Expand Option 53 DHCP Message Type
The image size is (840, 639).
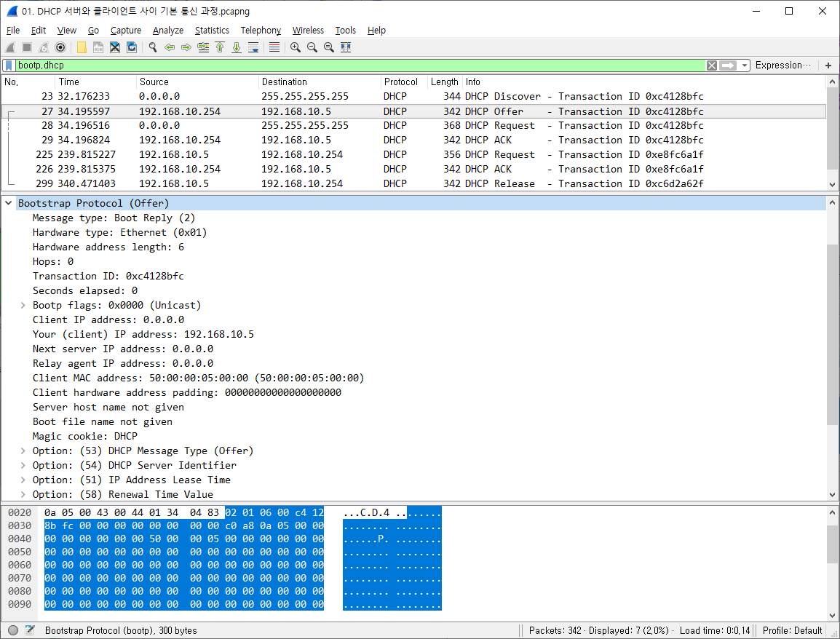(23, 451)
